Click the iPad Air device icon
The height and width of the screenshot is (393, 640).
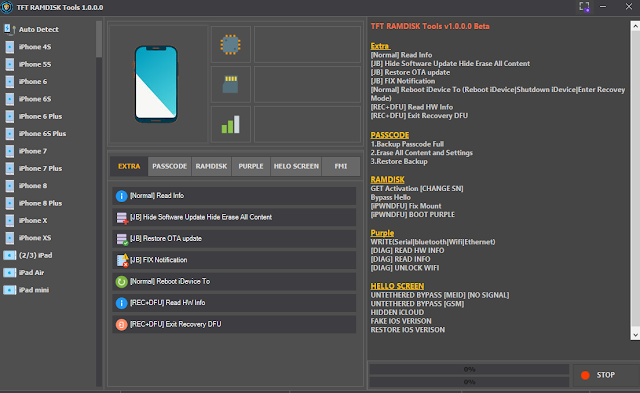pos(9,273)
